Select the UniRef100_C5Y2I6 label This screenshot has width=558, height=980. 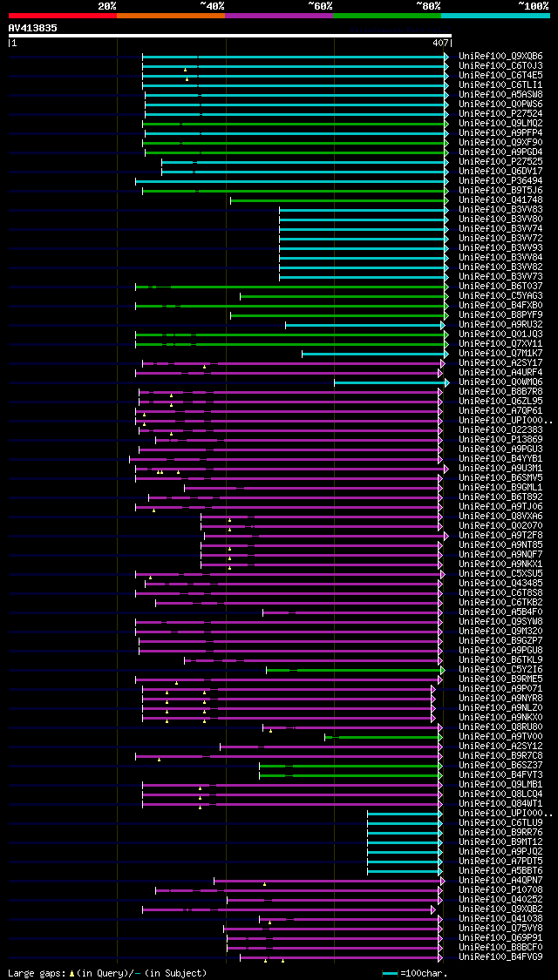(x=500, y=669)
